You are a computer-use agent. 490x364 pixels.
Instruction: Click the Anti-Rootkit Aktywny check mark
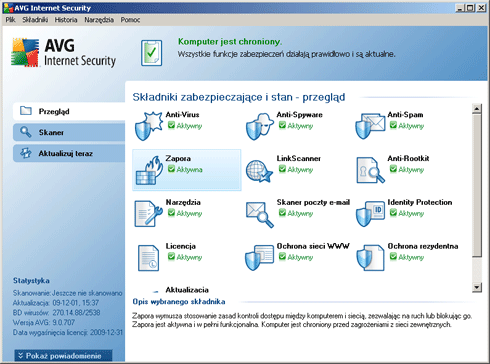[x=393, y=169]
